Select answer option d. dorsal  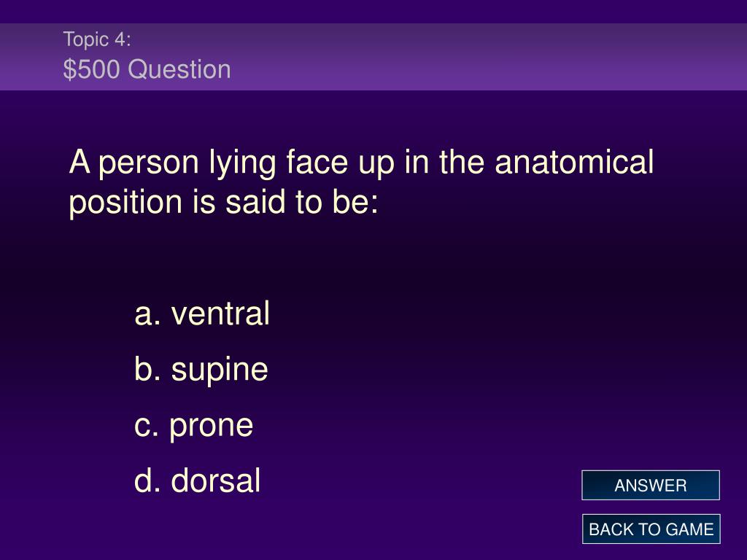point(198,480)
